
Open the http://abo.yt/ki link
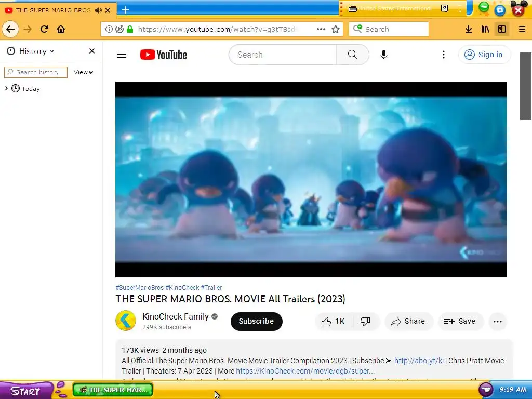[x=419, y=361]
